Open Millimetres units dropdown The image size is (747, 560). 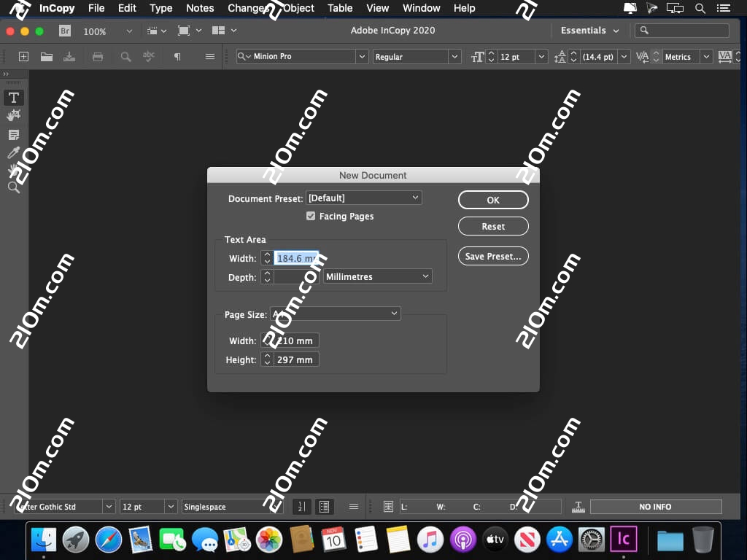coord(377,276)
